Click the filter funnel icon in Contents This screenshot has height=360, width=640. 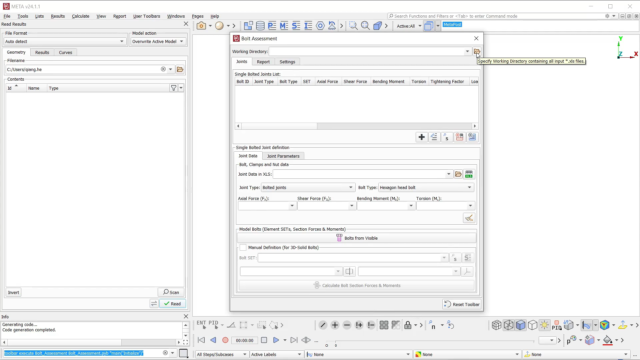click(x=173, y=88)
